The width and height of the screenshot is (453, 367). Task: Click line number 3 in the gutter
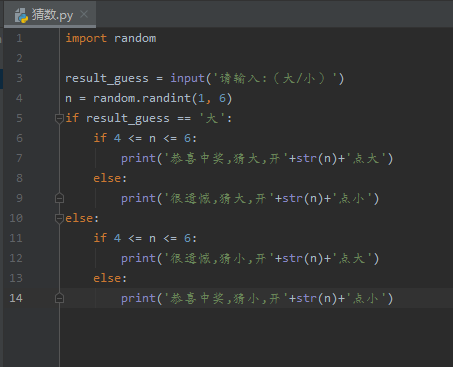click(x=19, y=78)
